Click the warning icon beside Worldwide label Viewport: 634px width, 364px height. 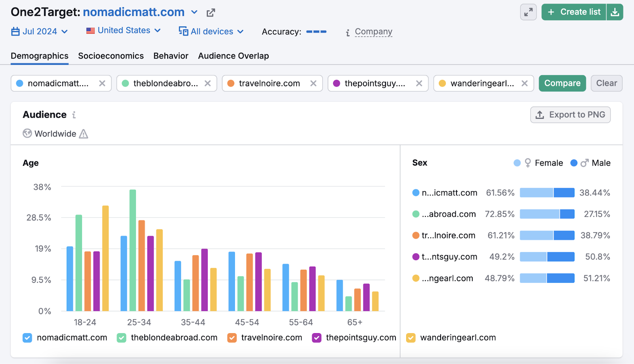click(x=83, y=134)
